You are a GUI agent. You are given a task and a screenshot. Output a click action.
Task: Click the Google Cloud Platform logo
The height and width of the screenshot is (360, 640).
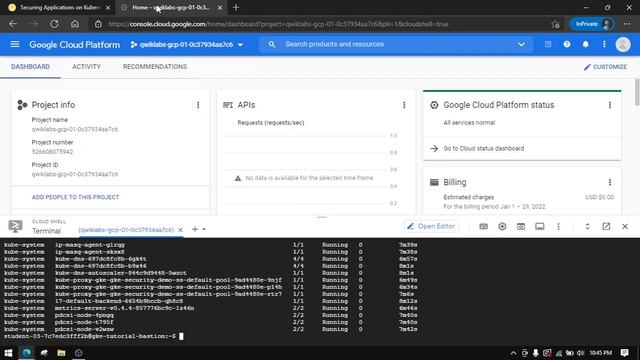pyautogui.click(x=74, y=44)
